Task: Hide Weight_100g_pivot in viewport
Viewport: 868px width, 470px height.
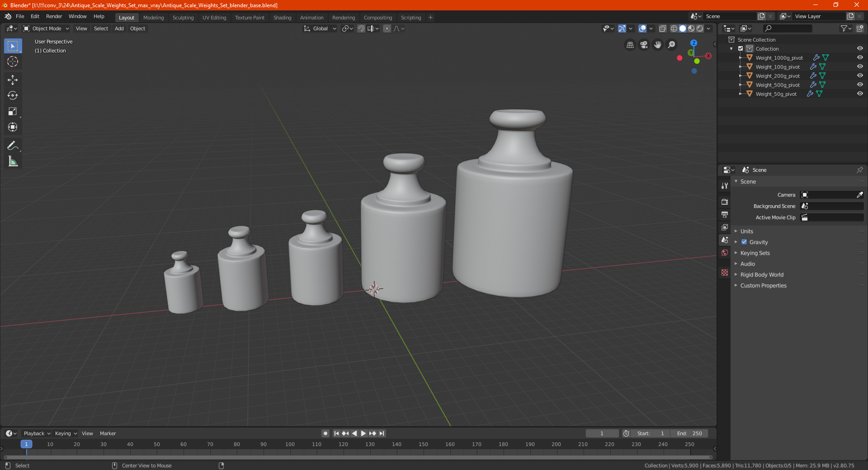Action: click(x=860, y=66)
